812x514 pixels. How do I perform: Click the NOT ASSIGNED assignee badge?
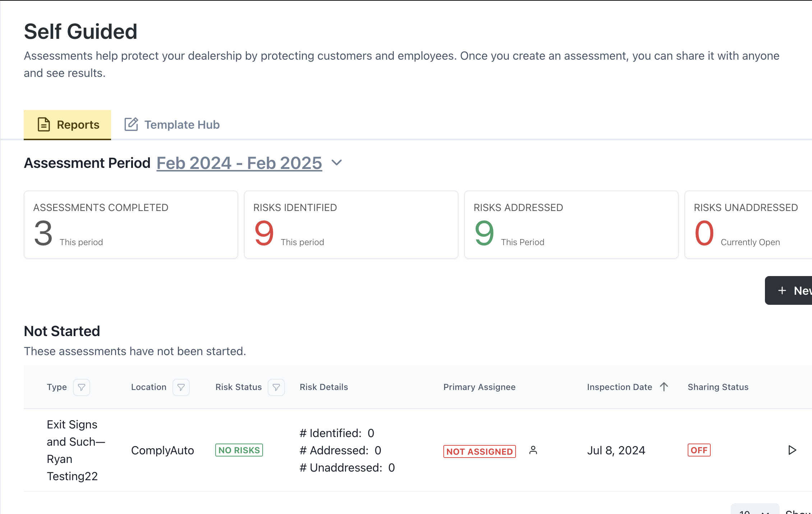pyautogui.click(x=479, y=451)
